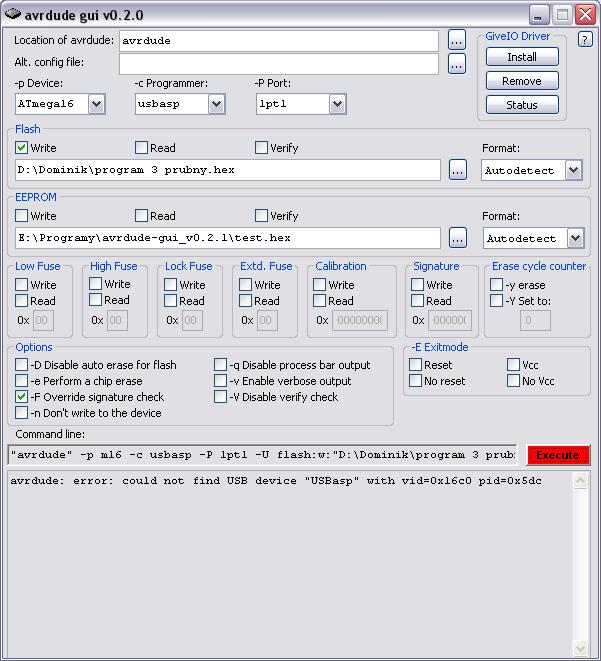Enable the Flash Read checkbox

[x=141, y=148]
